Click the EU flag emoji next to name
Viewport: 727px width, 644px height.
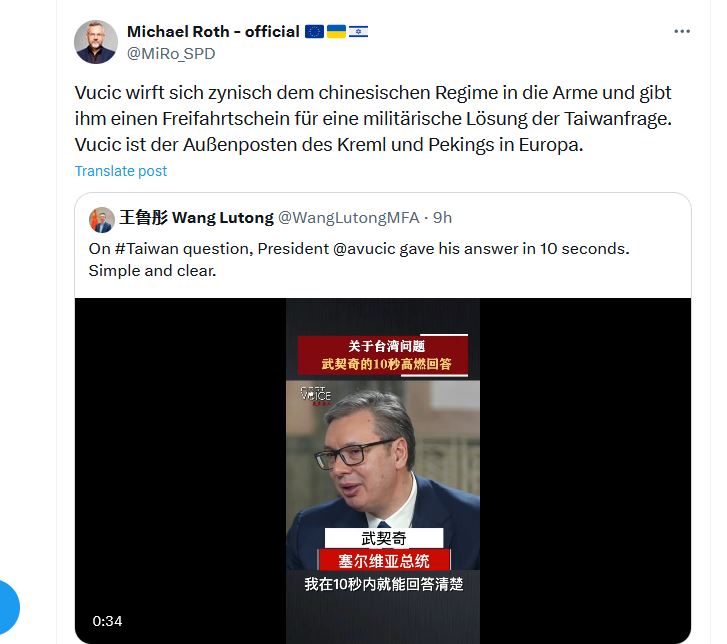314,32
